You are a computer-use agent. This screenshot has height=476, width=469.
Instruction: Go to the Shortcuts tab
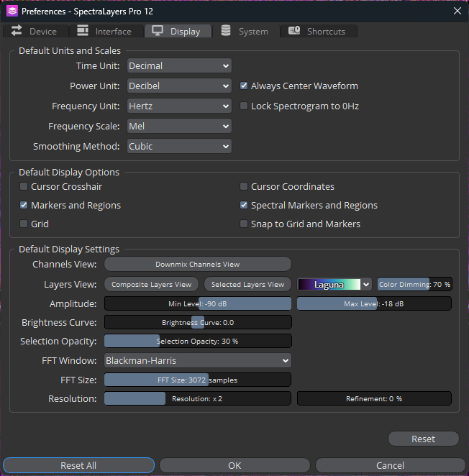point(317,31)
